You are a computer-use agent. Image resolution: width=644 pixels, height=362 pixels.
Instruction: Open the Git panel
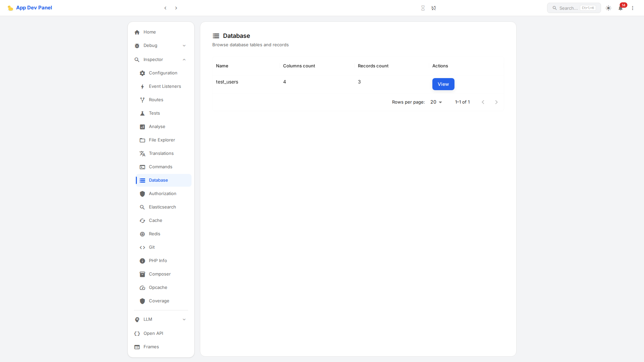(152, 247)
